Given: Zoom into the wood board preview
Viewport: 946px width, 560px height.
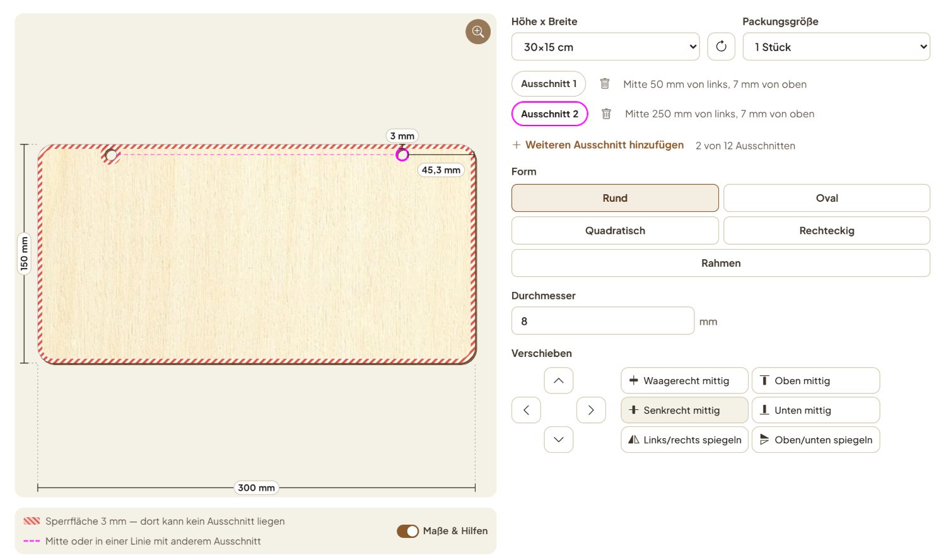Looking at the screenshot, I should point(478,32).
